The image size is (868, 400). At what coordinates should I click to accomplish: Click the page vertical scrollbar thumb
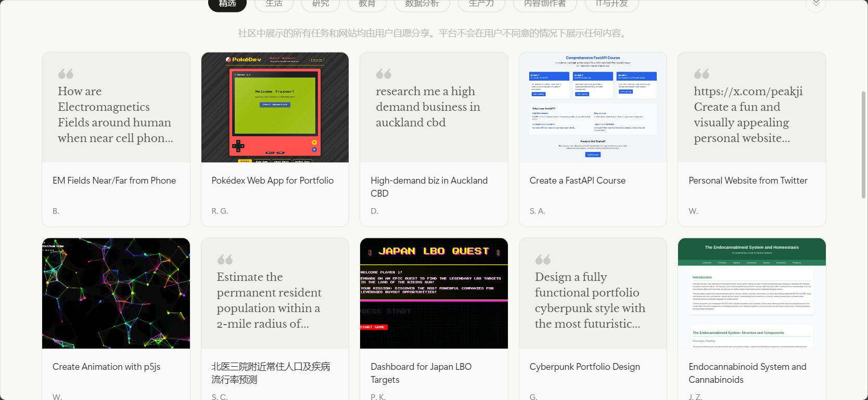coord(864,144)
